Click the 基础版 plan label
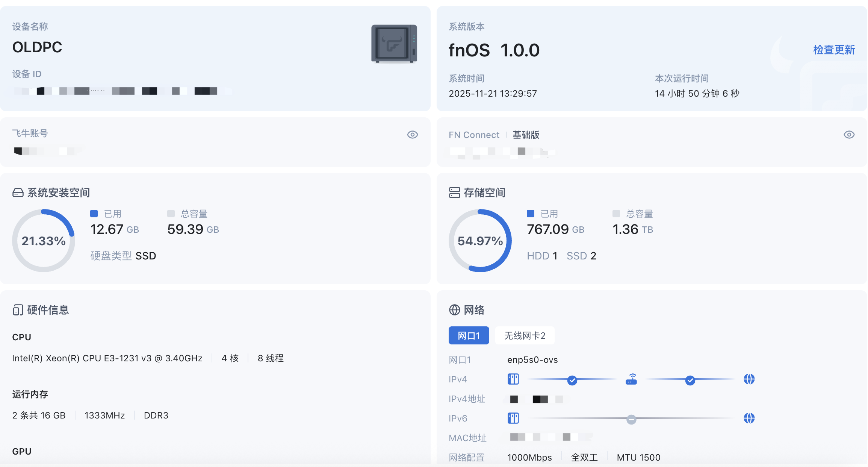 tap(526, 135)
